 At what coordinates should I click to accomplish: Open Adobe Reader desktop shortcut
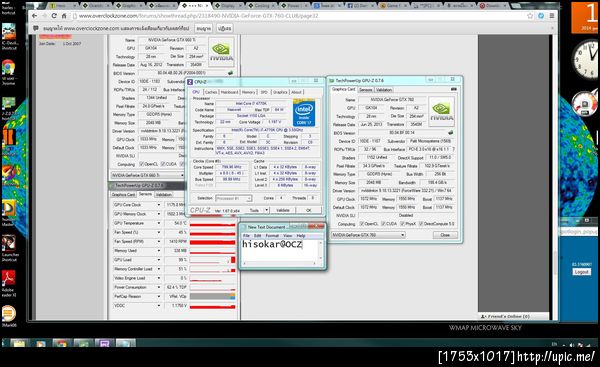click(x=8, y=278)
